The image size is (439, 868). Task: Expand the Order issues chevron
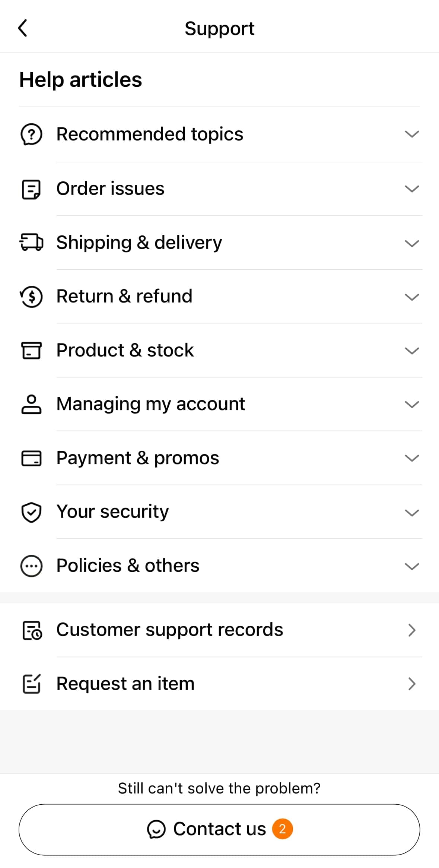411,189
